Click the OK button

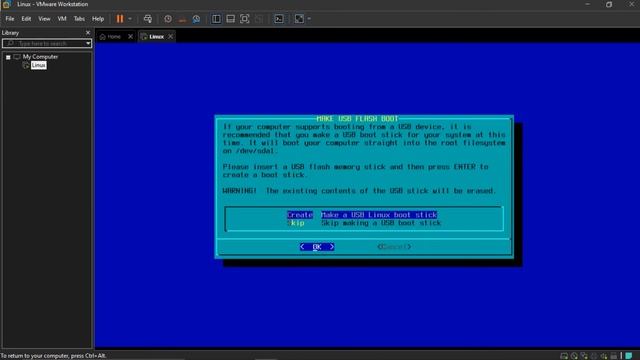pos(317,247)
